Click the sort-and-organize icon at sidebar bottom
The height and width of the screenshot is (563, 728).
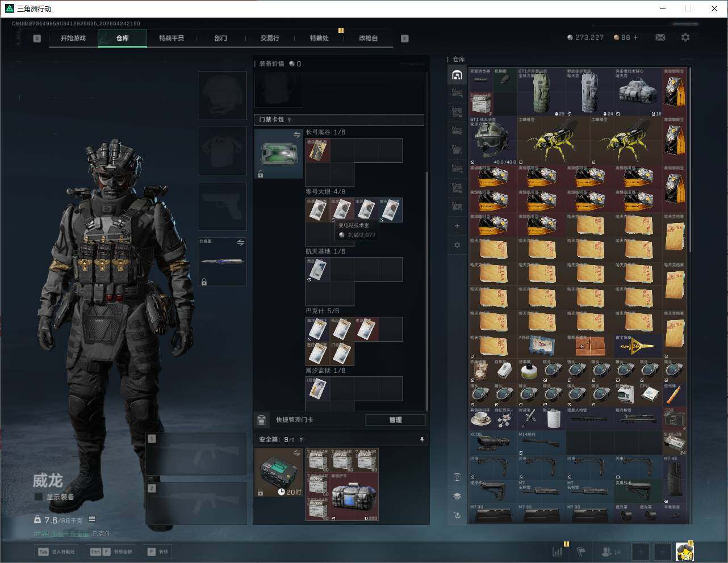(x=457, y=515)
